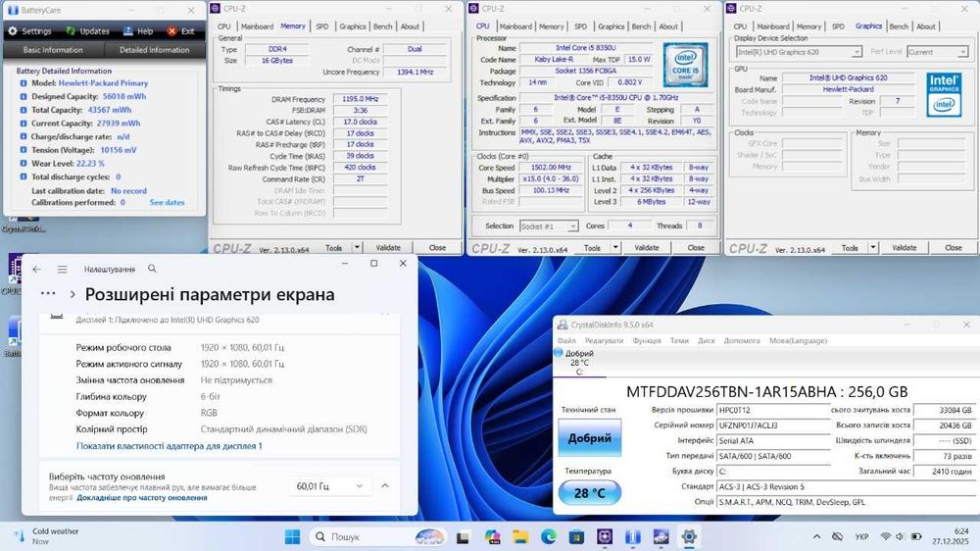Image resolution: width=980 pixels, height=551 pixels.
Task: Click the Добрий health status button
Action: click(589, 438)
